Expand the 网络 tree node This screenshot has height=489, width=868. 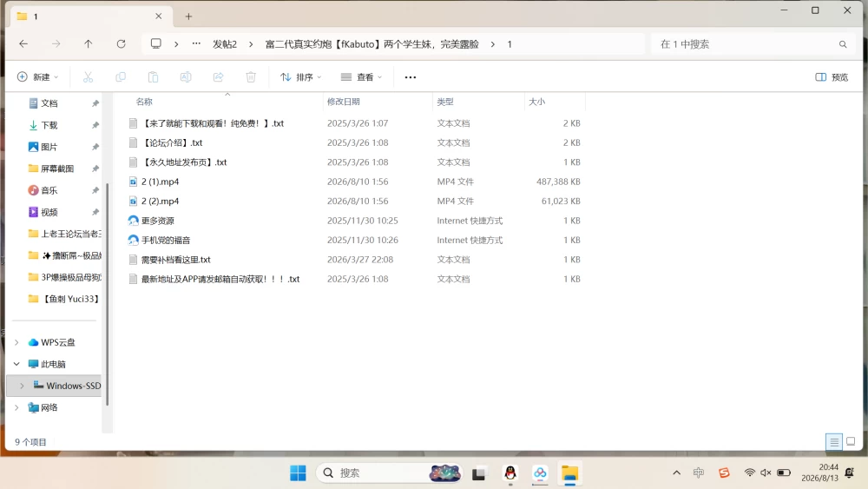pos(16,407)
